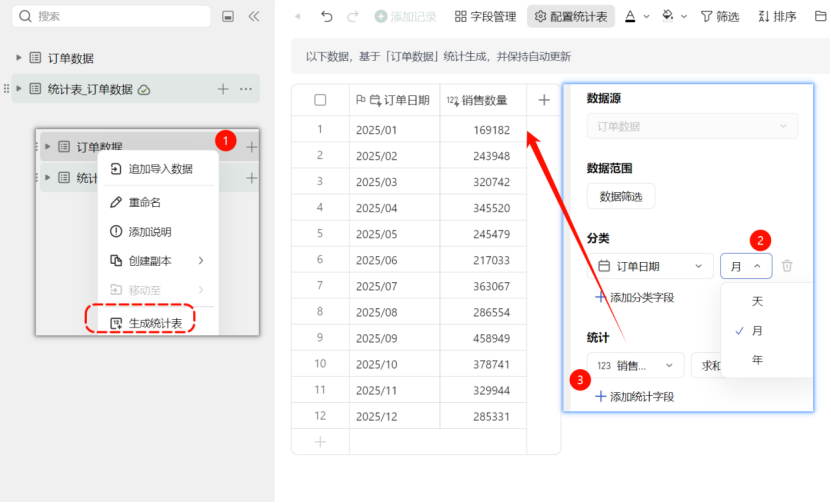Click the 243948 cell
831x503 pixels.
(483, 156)
